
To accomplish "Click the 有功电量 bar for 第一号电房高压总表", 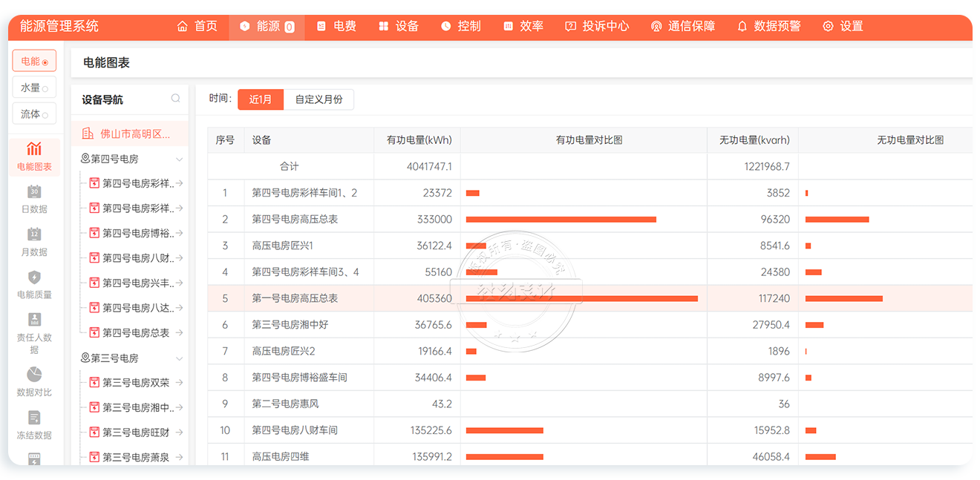I will tap(582, 298).
